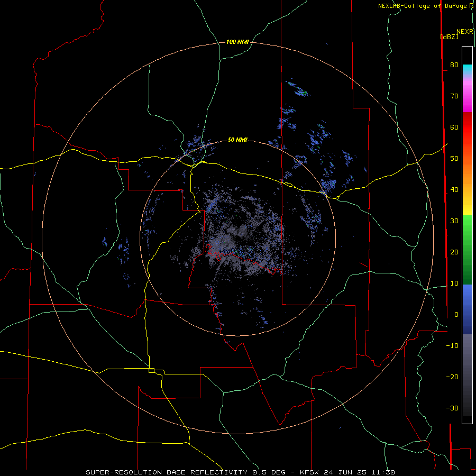Click the 50 NMI range ring label
Image resolution: width=476 pixels, height=476 pixels.
point(237,140)
